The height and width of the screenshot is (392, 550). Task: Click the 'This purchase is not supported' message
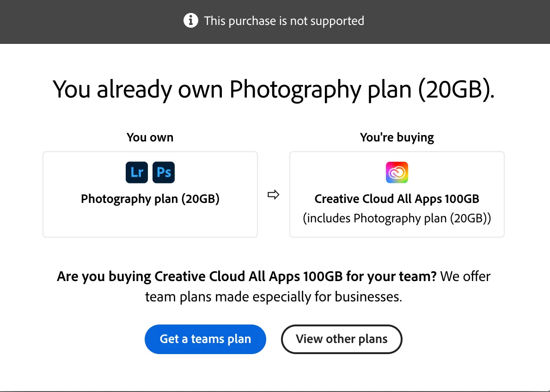tap(284, 21)
